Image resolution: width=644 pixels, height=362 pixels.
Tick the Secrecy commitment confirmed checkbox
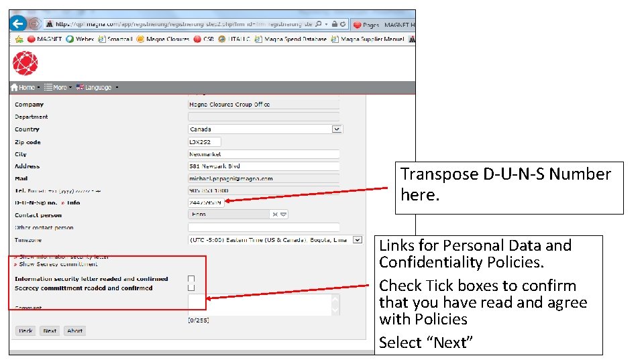[x=191, y=288]
